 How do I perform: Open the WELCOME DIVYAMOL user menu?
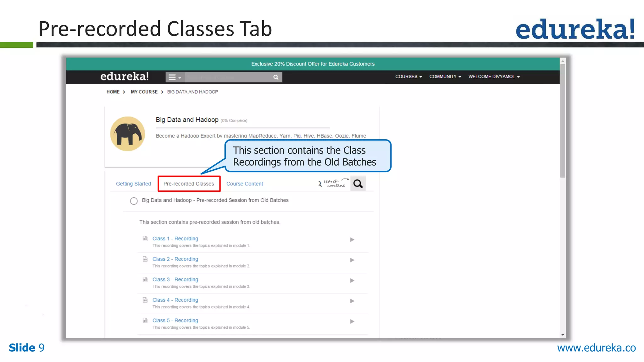click(x=494, y=76)
